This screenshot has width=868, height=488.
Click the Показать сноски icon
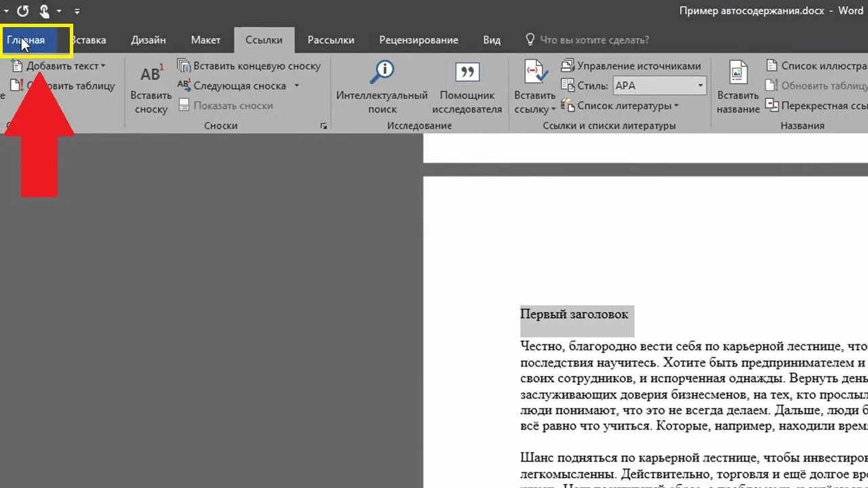click(x=184, y=106)
